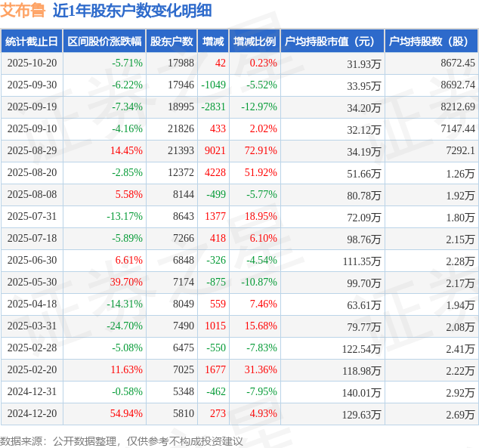Viewport: 479px width, 448px height.
Task: Click the date cell 2024-12-31
Action: 32,391
